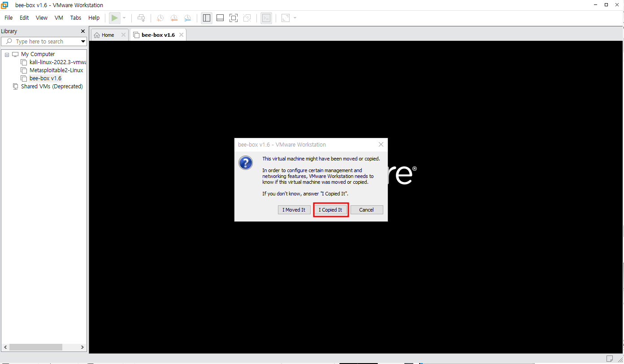Collapse the My Computer tree node

click(x=7, y=55)
